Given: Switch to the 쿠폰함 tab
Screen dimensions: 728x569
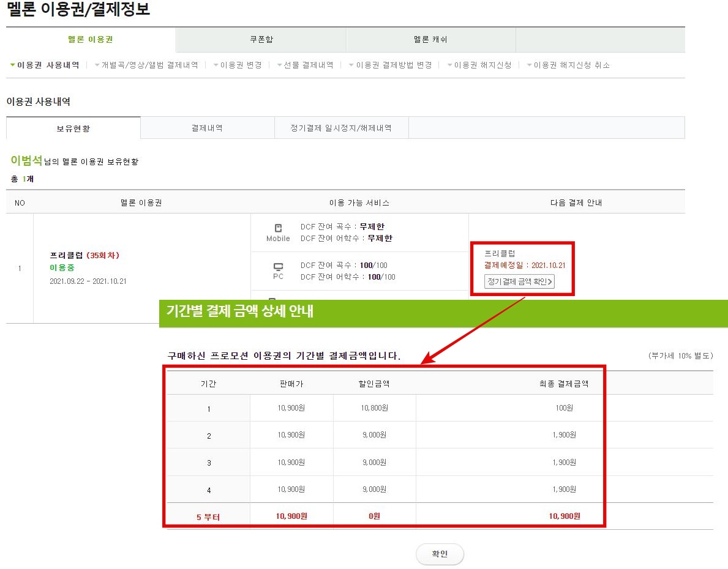Looking at the screenshot, I should pos(261,39).
